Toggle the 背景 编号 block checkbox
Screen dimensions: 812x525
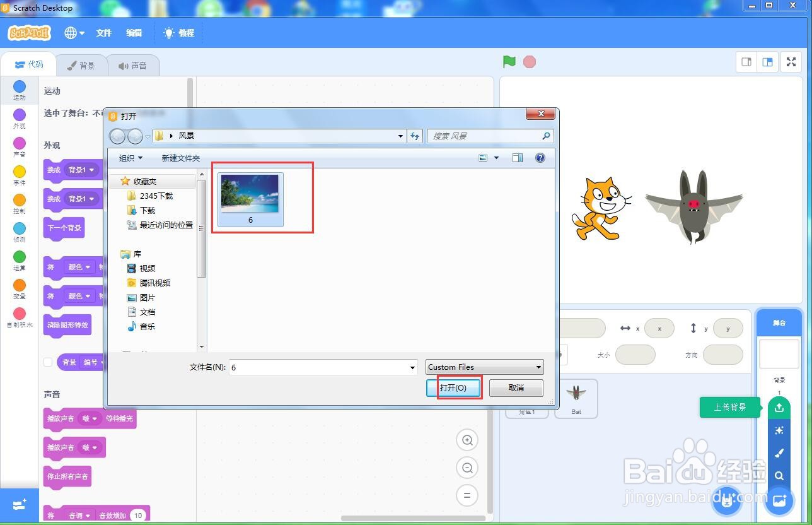pyautogui.click(x=47, y=362)
